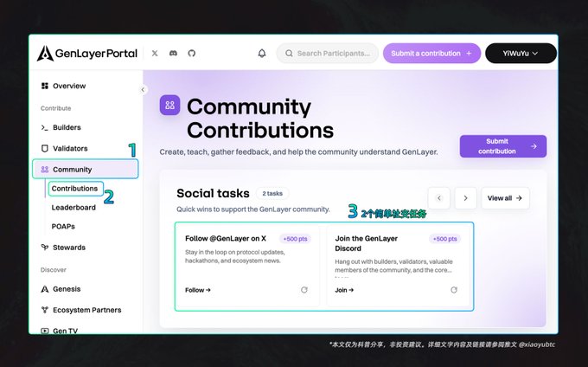The width and height of the screenshot is (588, 367).
Task: Click Join link on Discord task card
Action: click(344, 290)
